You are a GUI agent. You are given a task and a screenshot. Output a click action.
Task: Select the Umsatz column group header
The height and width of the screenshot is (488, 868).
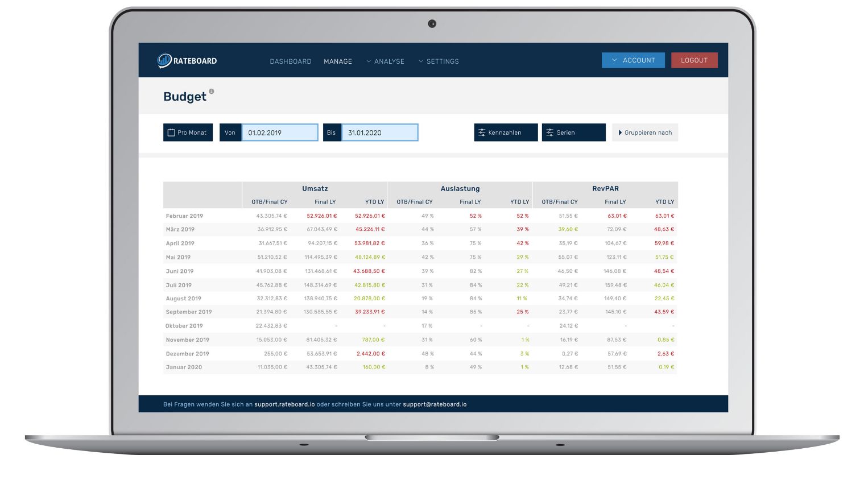(315, 189)
